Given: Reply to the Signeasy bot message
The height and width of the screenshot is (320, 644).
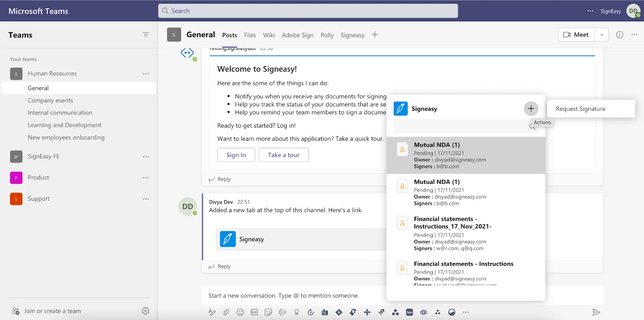Looking at the screenshot, I should coord(220,179).
